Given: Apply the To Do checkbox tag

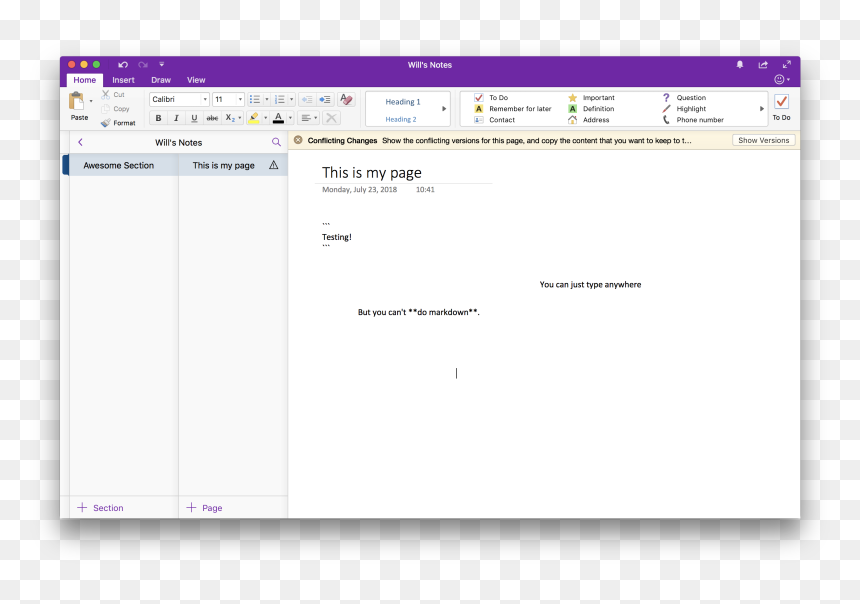Looking at the screenshot, I should click(x=491, y=98).
